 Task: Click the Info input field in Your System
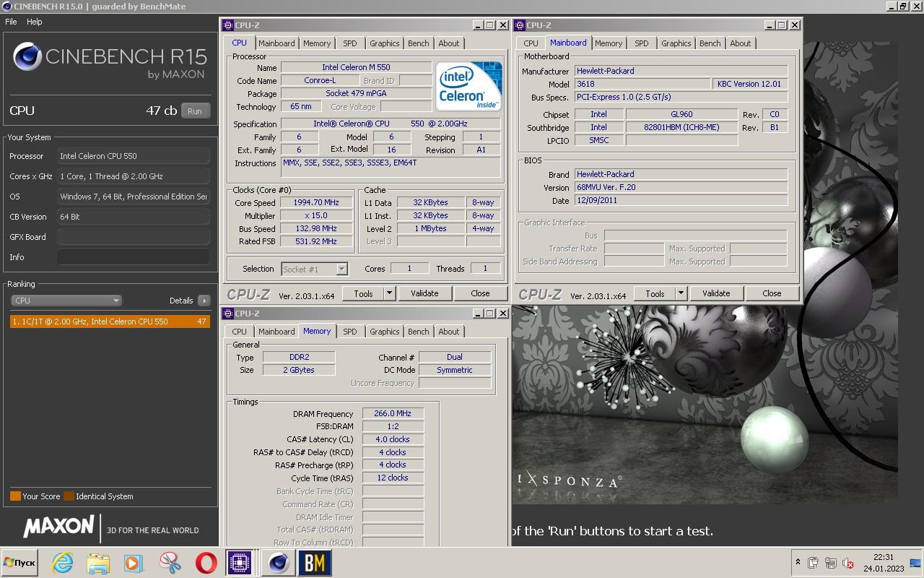134,257
